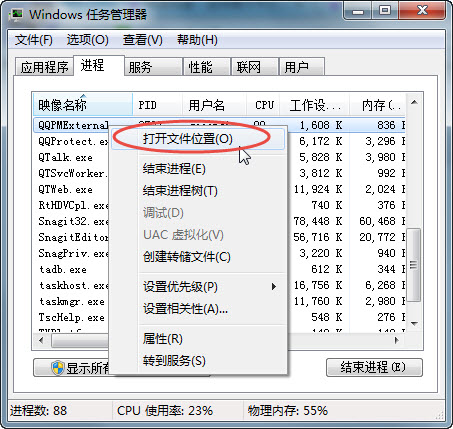Expand the 设置优先级(P) submenu arrow
This screenshot has width=453, height=429.
(x=274, y=286)
